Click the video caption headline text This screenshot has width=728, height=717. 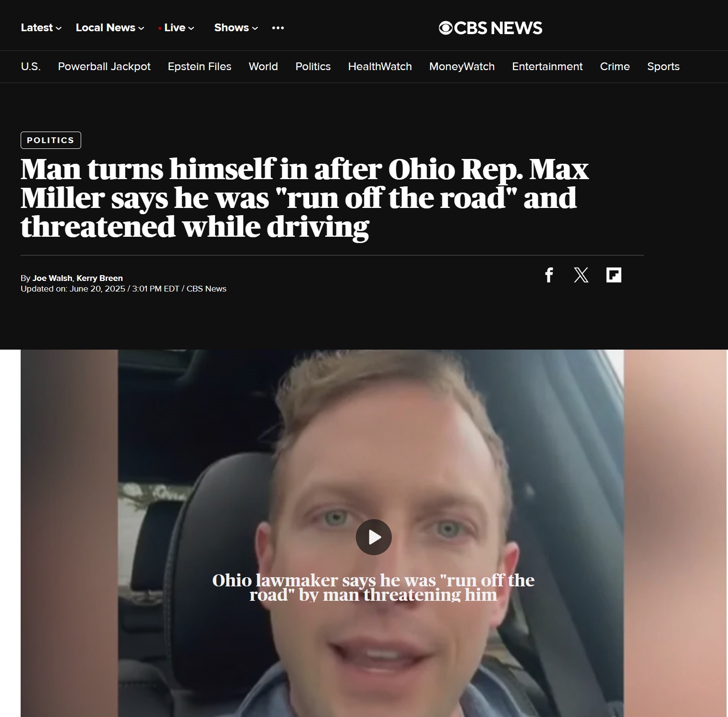click(374, 587)
